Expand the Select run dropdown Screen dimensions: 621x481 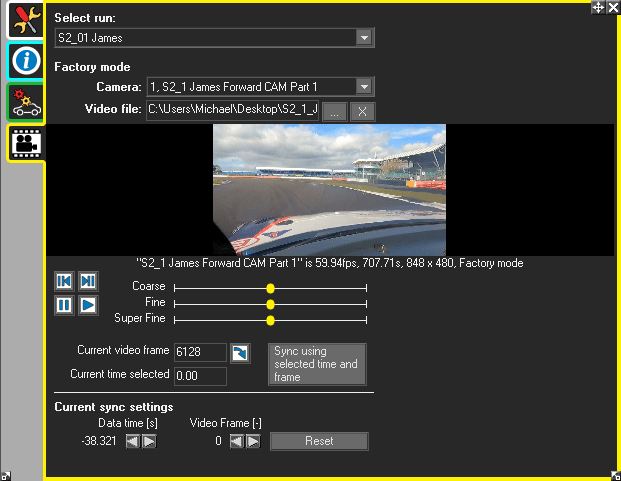tap(365, 38)
